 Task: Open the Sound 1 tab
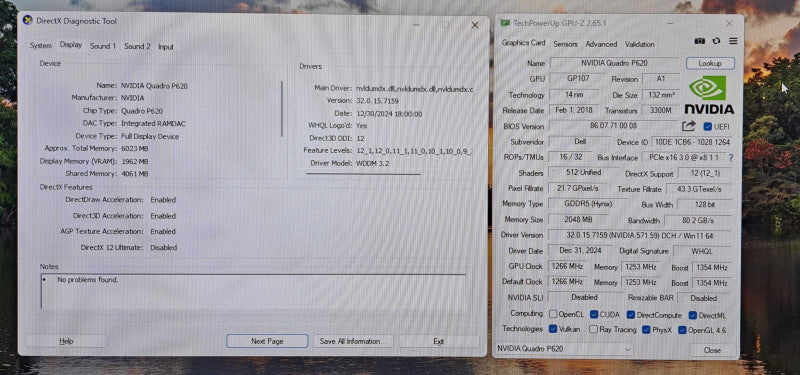coord(103,46)
